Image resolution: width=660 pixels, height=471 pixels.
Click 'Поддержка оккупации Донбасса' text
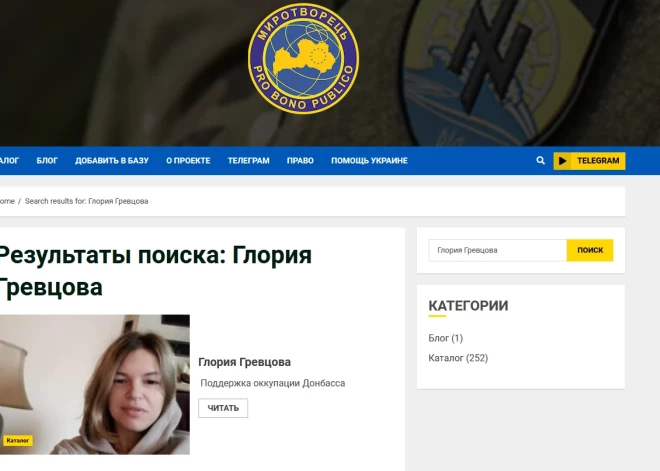click(273, 383)
